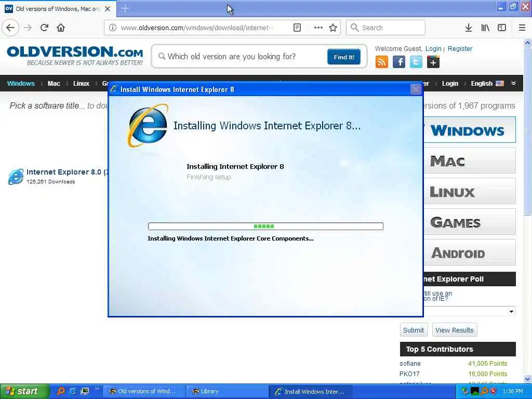This screenshot has height=399, width=532.
Task: Click the page vertical scrollbar thumb
Action: coord(527,130)
